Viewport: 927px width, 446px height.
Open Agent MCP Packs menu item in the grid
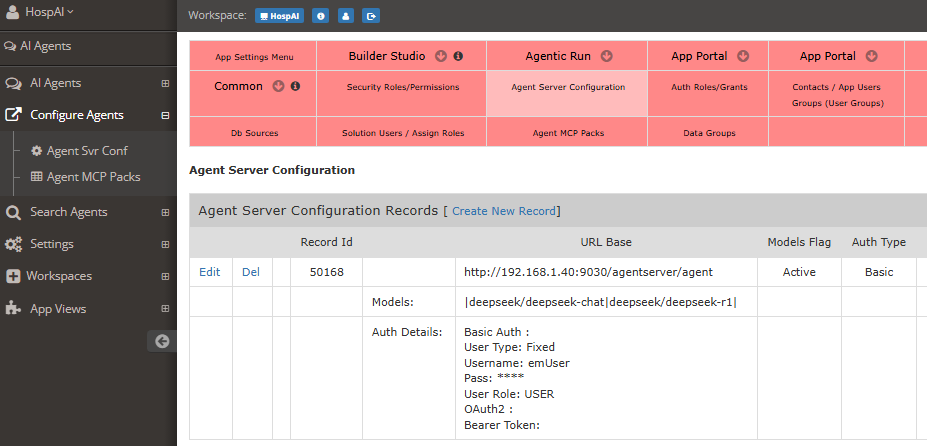(568, 133)
